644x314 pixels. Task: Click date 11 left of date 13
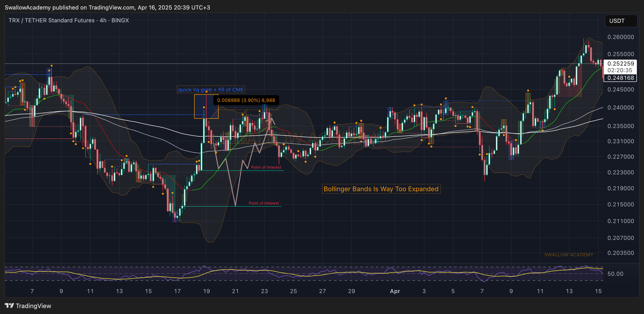point(90,291)
